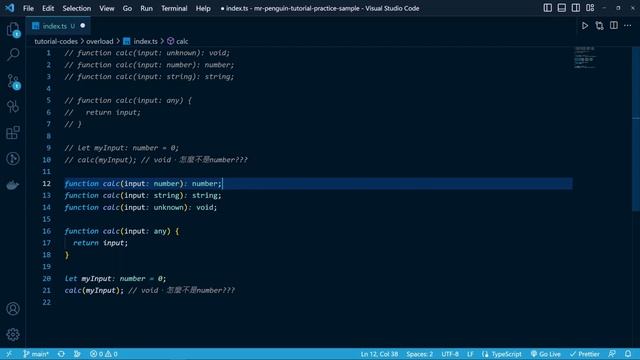Switch branch from main* in status bar
Screen dimensions: 640x360
click(36, 354)
